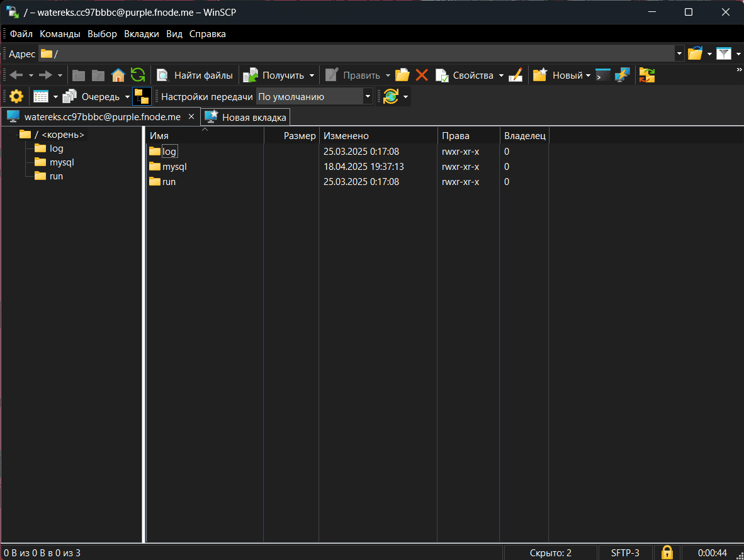Click the rename pencil icon
Screen dimensions: 744x560
[x=516, y=76]
